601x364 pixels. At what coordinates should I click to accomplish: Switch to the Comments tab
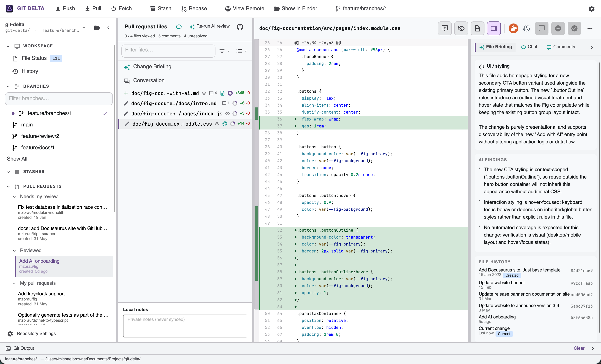pos(561,47)
